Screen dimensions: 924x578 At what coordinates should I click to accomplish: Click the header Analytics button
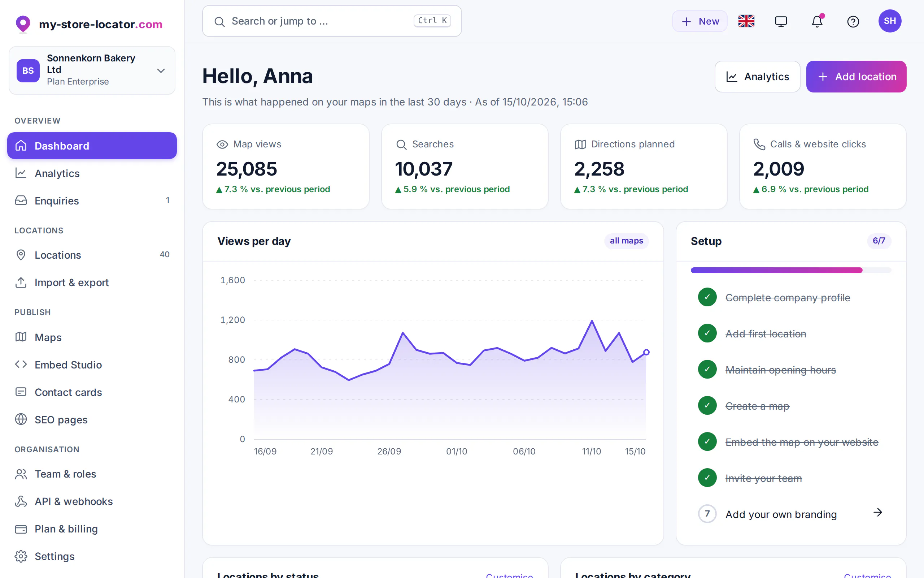[757, 77]
